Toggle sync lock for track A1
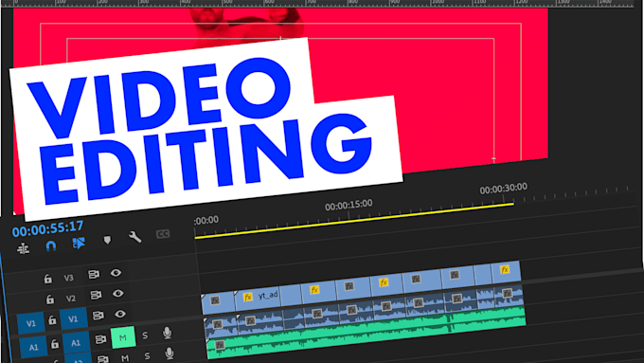Screen dimensions: 644x363 point(100,339)
